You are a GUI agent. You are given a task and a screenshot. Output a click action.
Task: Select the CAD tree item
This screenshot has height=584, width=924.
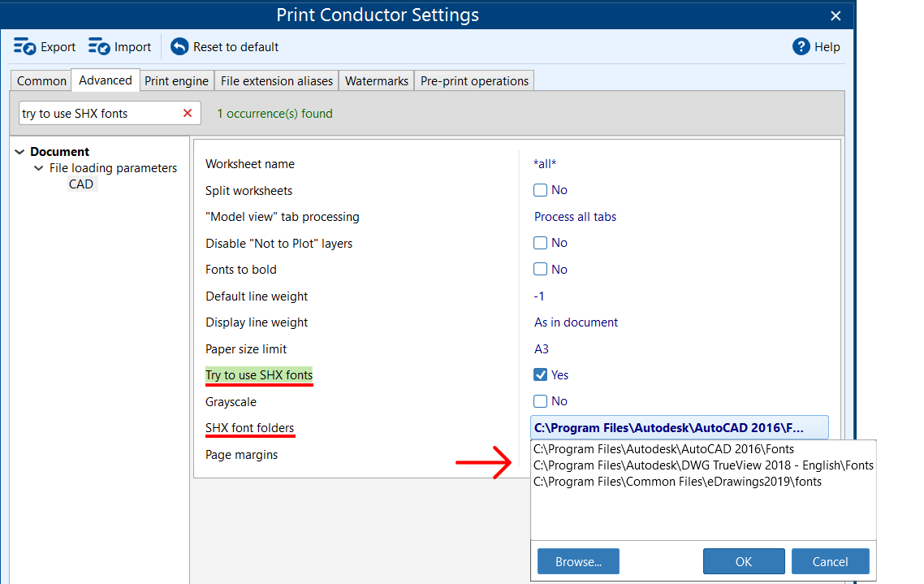point(81,184)
